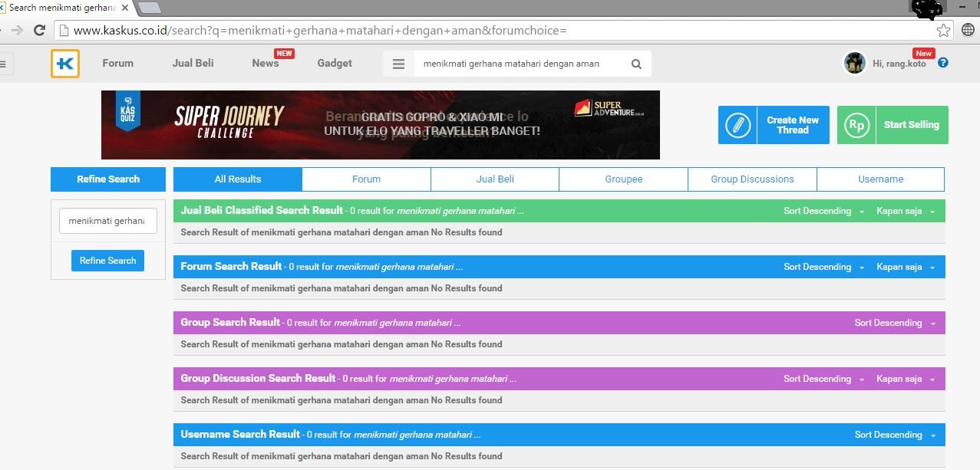Open Forum Search Kapan saja dropdown

point(906,267)
